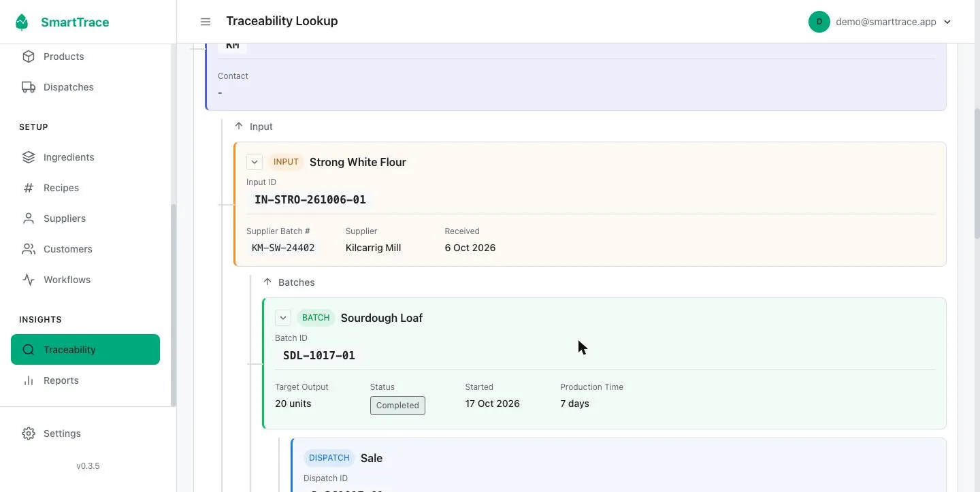Open Settings from the sidebar
Screen dimensions: 980x492
(x=86, y=433)
